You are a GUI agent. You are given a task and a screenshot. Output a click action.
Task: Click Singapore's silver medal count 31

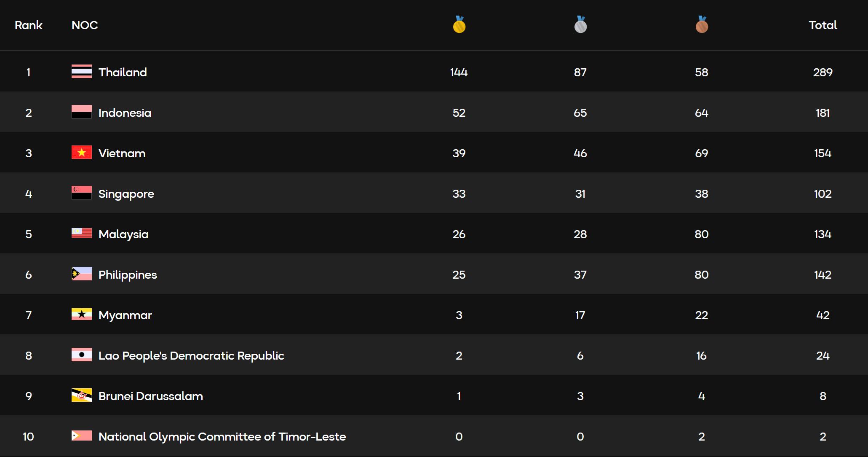pyautogui.click(x=580, y=194)
